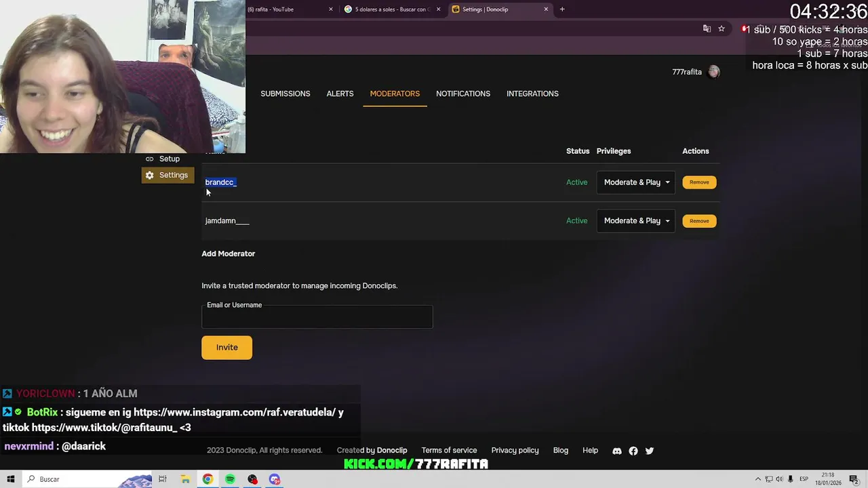Switch to the INTEGRATIONS tab
The image size is (868, 488).
coord(532,94)
